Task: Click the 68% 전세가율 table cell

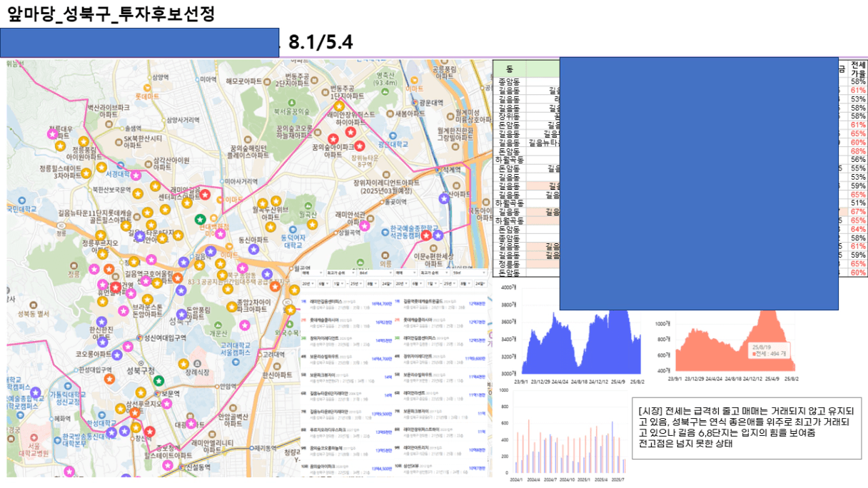Action: (858, 151)
